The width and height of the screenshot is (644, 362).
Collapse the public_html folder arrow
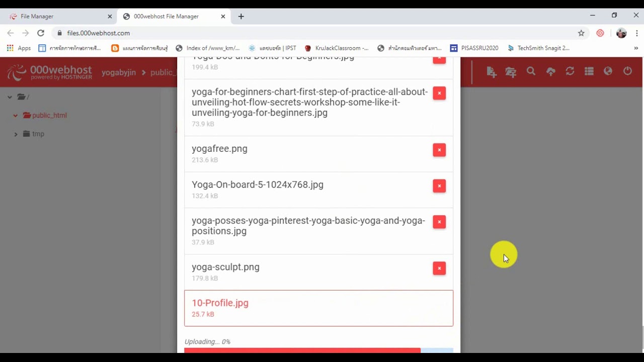tap(16, 116)
